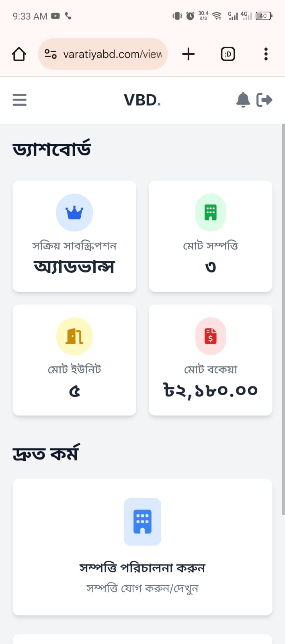Open browser three-dot overflow menu
The height and width of the screenshot is (644, 285).
[266, 54]
